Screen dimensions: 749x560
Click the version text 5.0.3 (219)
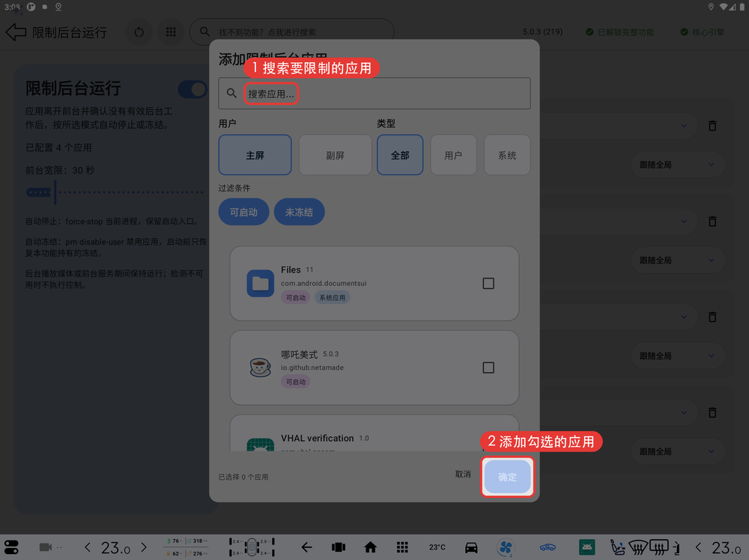click(542, 32)
